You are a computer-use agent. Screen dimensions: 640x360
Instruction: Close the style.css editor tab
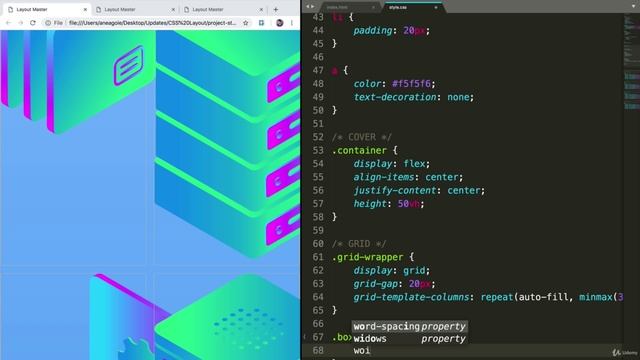[x=436, y=7]
